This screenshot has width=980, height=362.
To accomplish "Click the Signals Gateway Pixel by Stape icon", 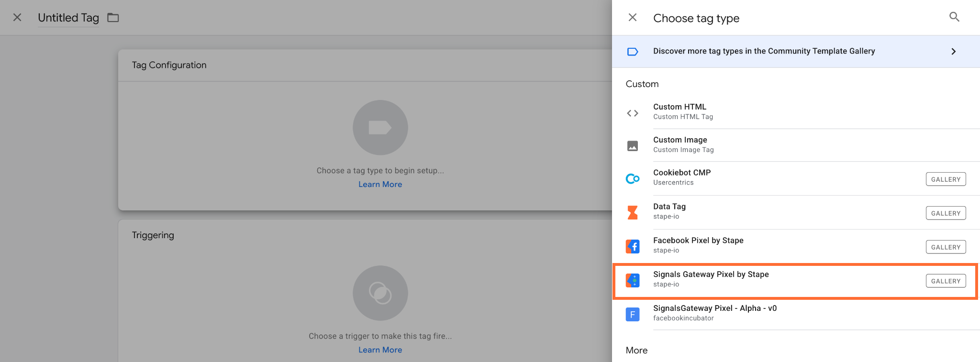I will coord(633,280).
